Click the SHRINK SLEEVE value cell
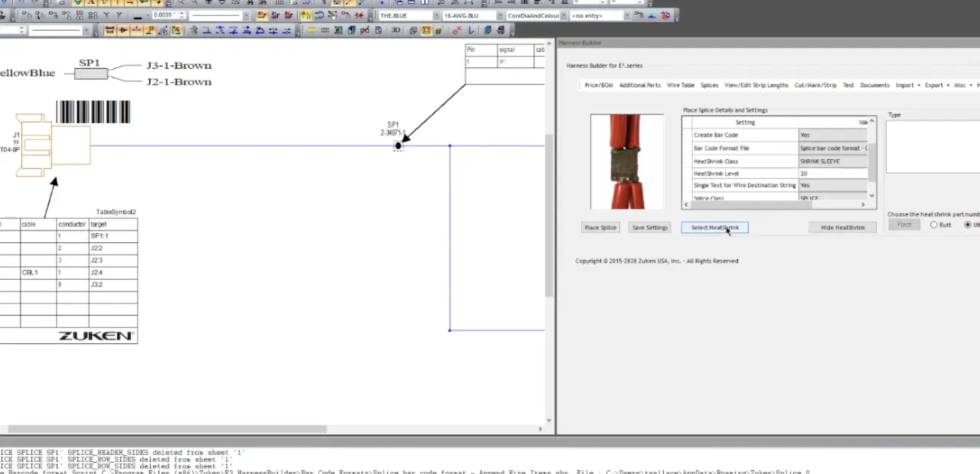980x474 pixels. point(833,161)
